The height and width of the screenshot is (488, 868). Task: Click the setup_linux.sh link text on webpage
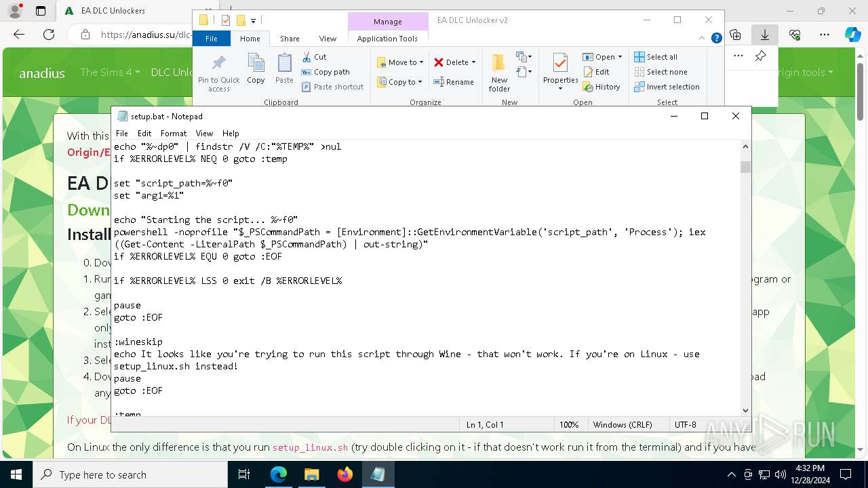pyautogui.click(x=310, y=447)
